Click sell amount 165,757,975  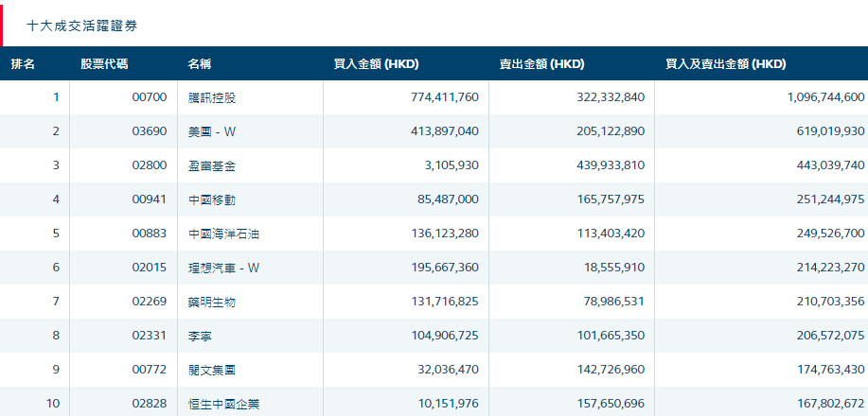(x=611, y=199)
